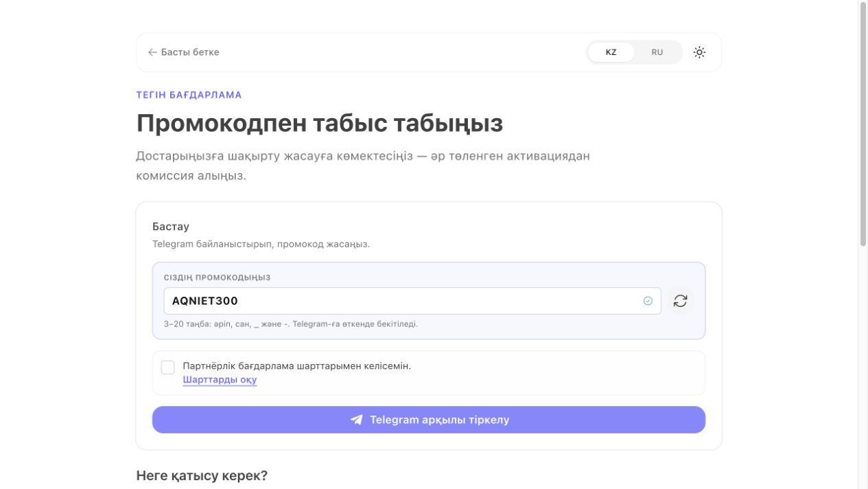Click 'Партнёрлік бағдарлама шарттарымен келісемін' text
The width and height of the screenshot is (868, 489).
(x=297, y=366)
